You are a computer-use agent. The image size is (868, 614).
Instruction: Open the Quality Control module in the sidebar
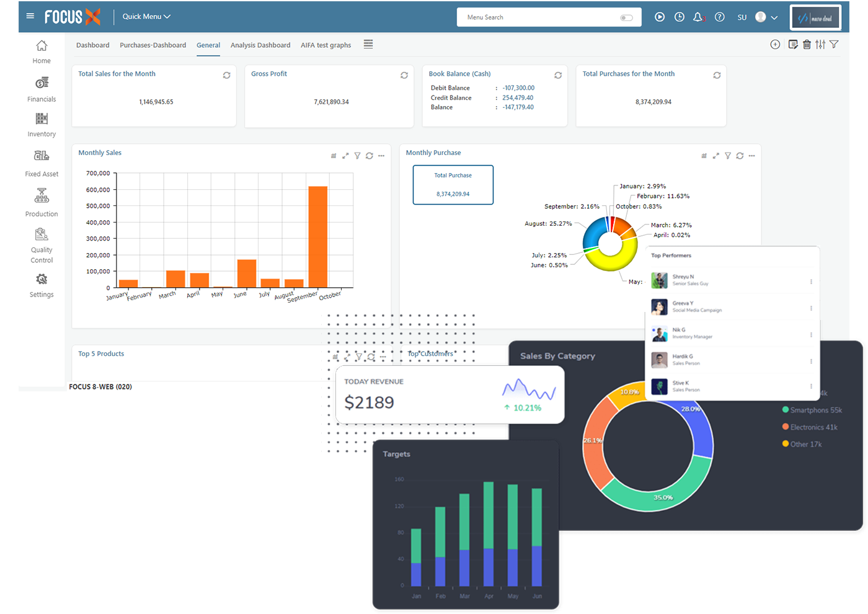click(42, 246)
